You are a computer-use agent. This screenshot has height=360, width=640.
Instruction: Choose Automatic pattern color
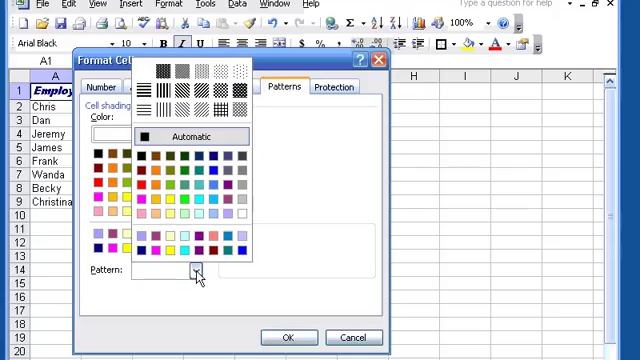pyautogui.click(x=192, y=137)
